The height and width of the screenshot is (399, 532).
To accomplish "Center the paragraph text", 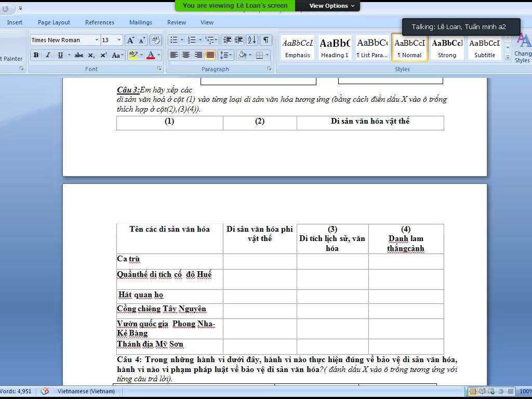I will [186, 55].
